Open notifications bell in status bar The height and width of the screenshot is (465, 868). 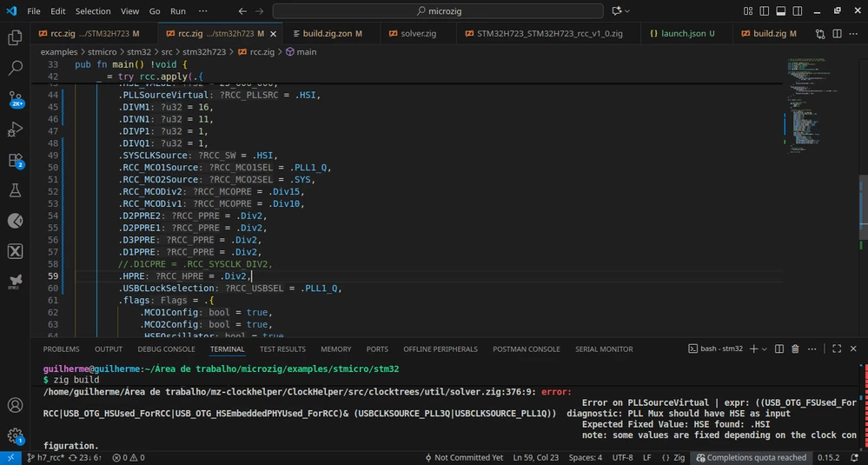[853, 458]
